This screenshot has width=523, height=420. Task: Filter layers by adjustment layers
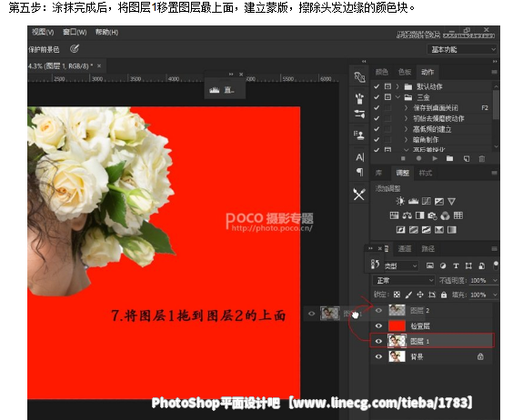pyautogui.click(x=443, y=265)
